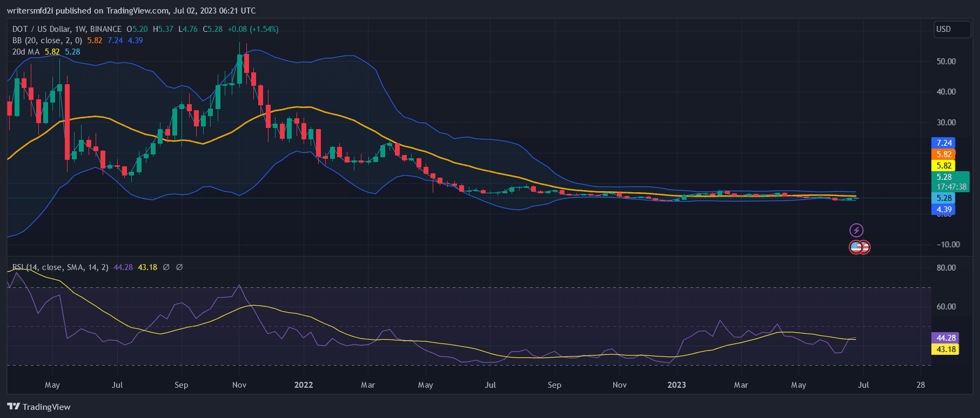
Task: Click the yellow 43.18 RSI axis label
Action: coord(945,349)
